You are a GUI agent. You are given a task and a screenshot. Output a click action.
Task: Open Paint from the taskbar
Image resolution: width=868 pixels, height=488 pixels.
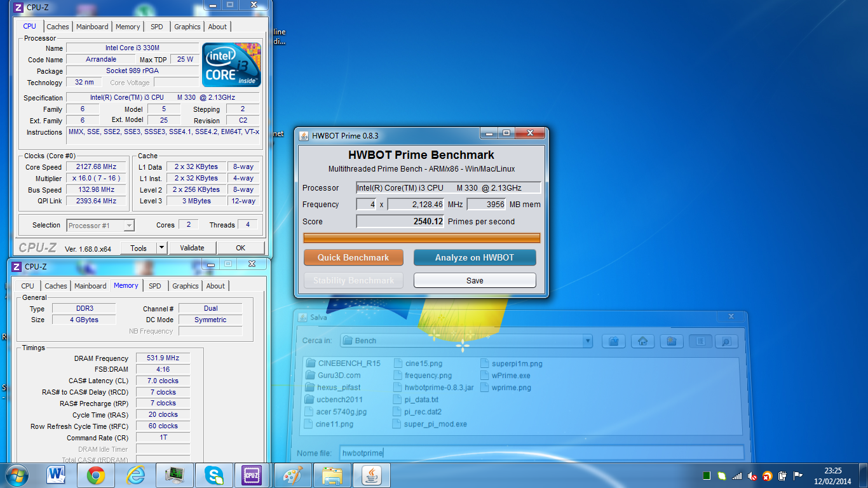293,475
